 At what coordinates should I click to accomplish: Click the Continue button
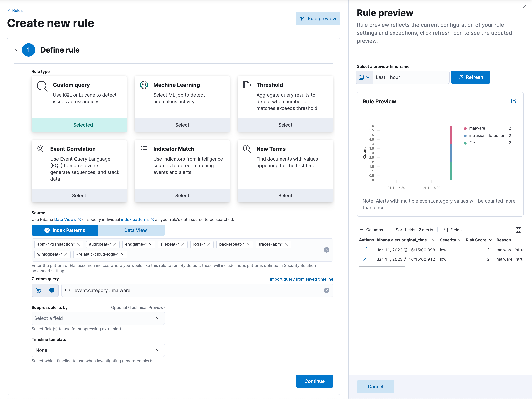click(x=314, y=381)
